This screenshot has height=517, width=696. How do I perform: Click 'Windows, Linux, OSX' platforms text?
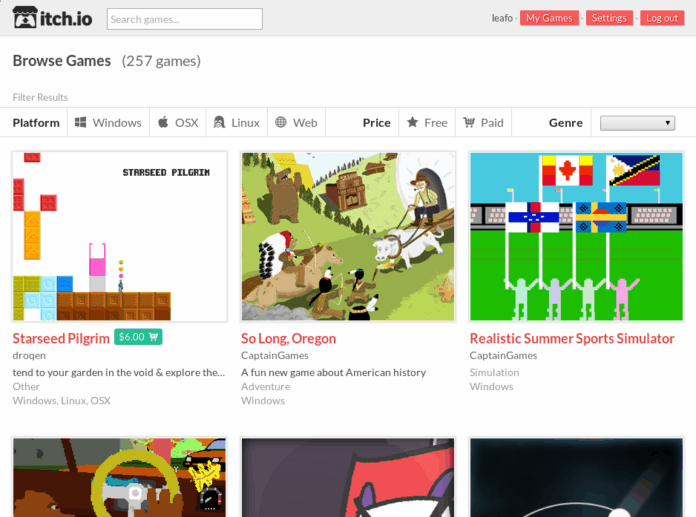(61, 401)
